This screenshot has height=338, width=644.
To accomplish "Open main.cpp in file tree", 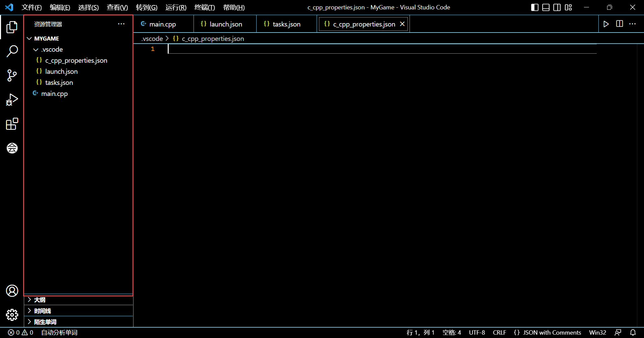I will point(78,94).
